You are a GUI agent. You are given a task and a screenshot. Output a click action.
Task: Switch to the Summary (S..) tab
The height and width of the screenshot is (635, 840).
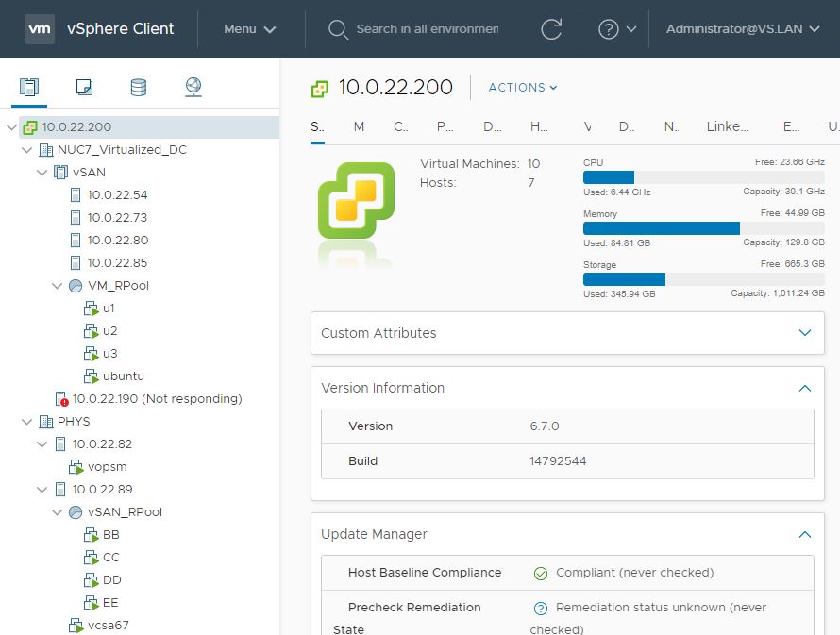click(x=317, y=126)
